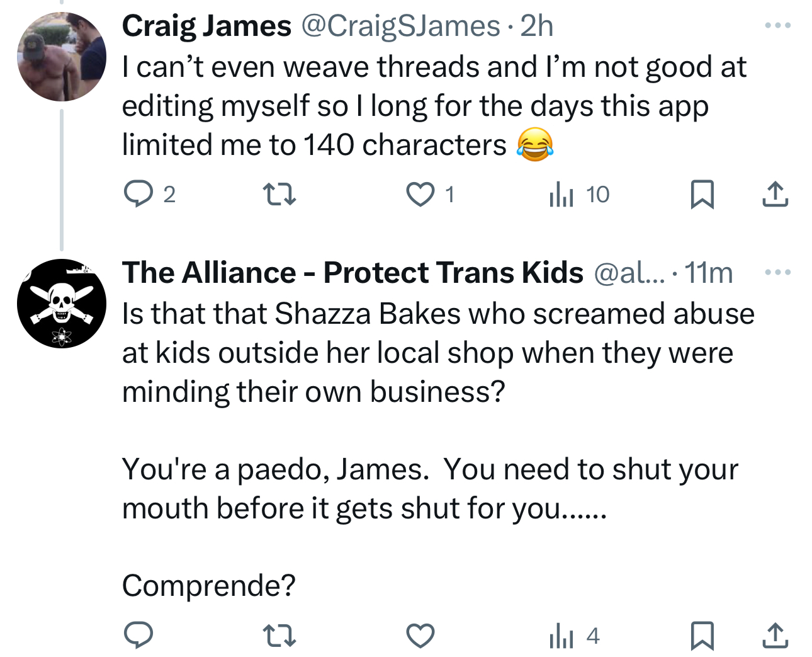Reply to Craig James's tweet
Image resolution: width=812 pixels, height=657 pixels.
[x=138, y=194]
